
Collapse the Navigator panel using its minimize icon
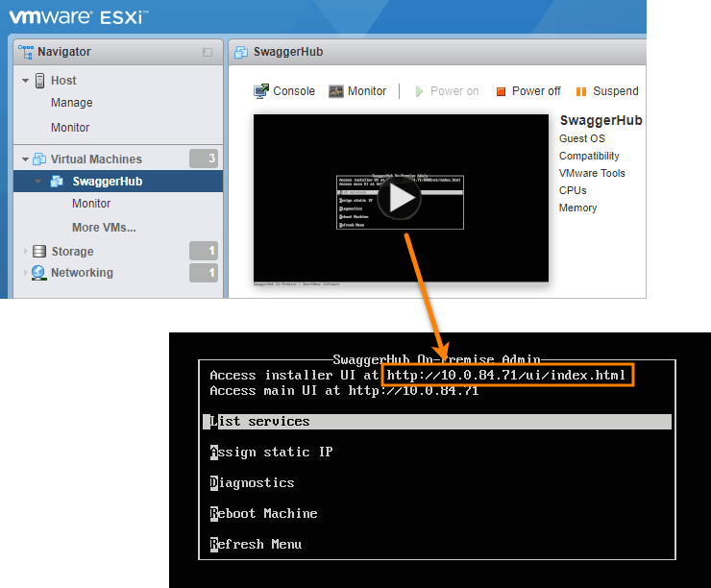[208, 53]
